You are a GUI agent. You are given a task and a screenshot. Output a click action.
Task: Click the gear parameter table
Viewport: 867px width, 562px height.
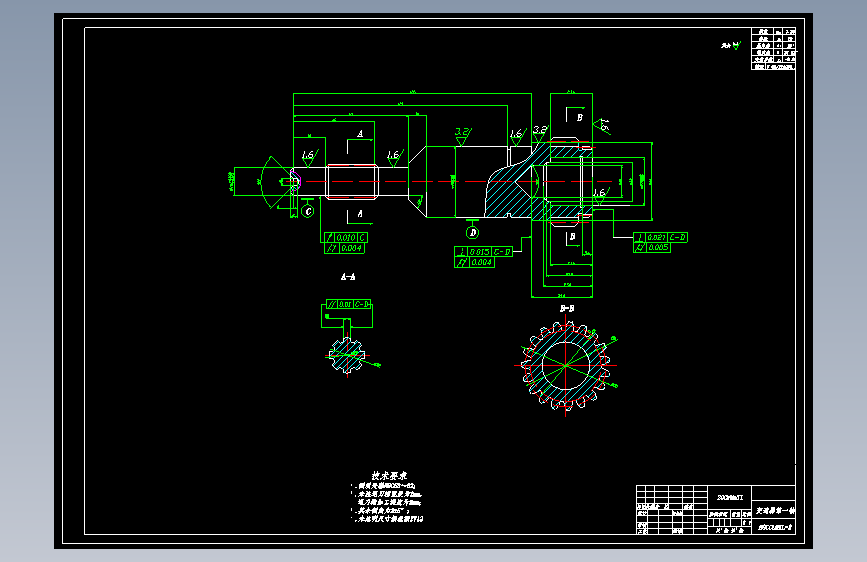tap(773, 49)
